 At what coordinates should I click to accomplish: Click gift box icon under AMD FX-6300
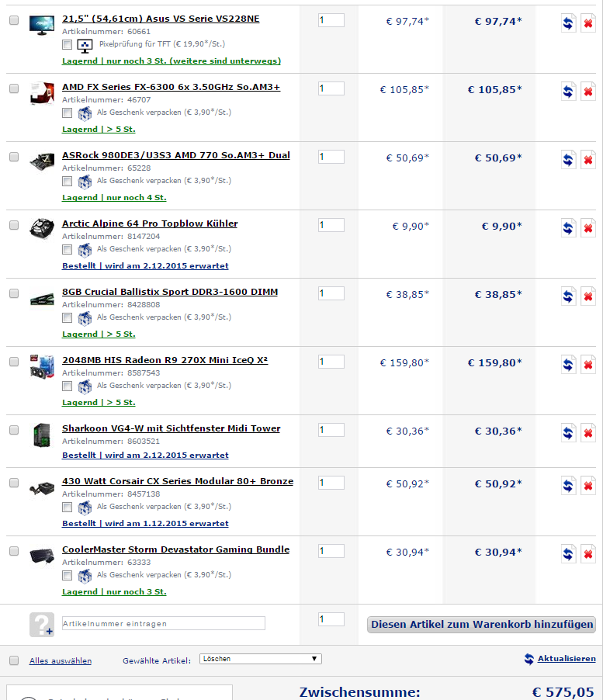85,114
